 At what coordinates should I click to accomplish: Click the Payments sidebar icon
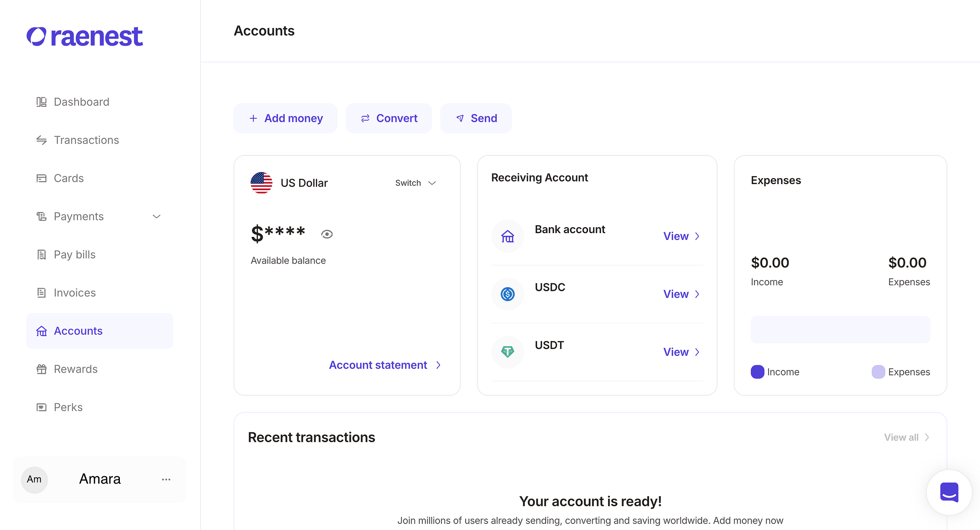click(x=41, y=216)
